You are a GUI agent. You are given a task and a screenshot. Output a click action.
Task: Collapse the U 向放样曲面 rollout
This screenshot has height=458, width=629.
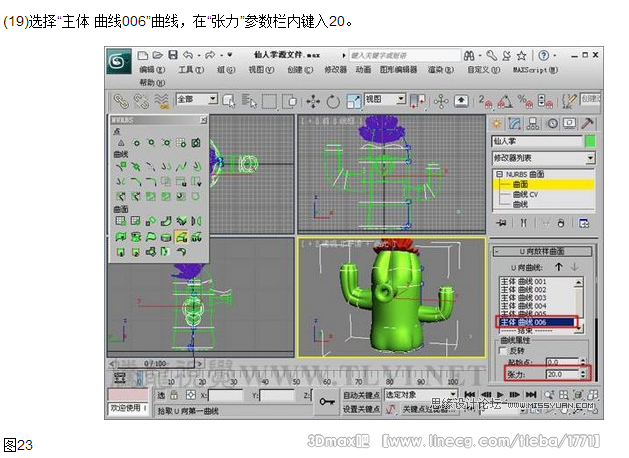[543, 251]
